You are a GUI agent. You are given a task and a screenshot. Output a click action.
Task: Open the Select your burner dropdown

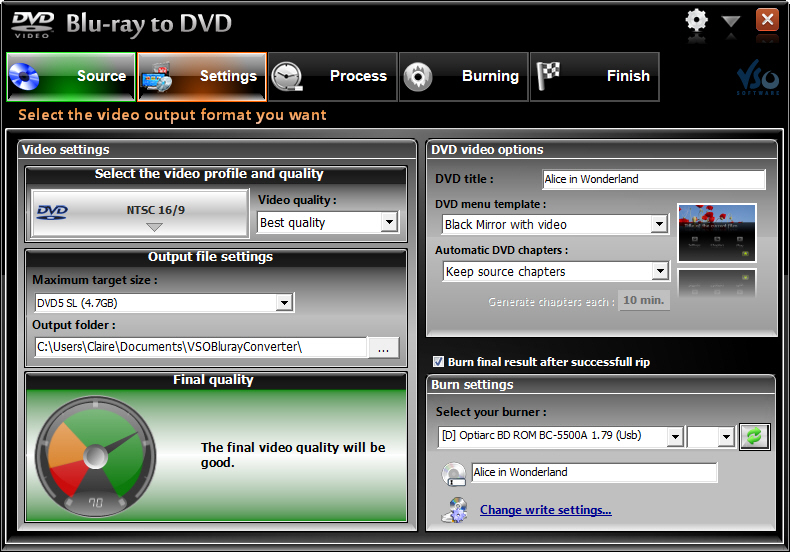pyautogui.click(x=675, y=436)
